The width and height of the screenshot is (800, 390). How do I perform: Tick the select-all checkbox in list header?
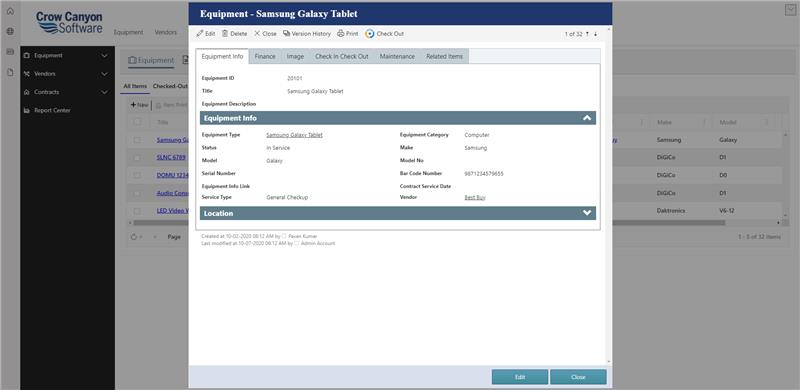[x=137, y=122]
